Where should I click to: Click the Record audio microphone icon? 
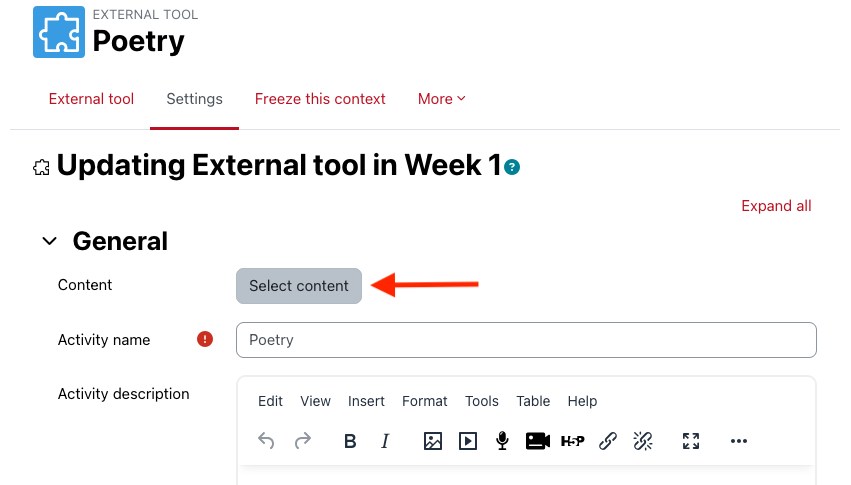click(502, 441)
